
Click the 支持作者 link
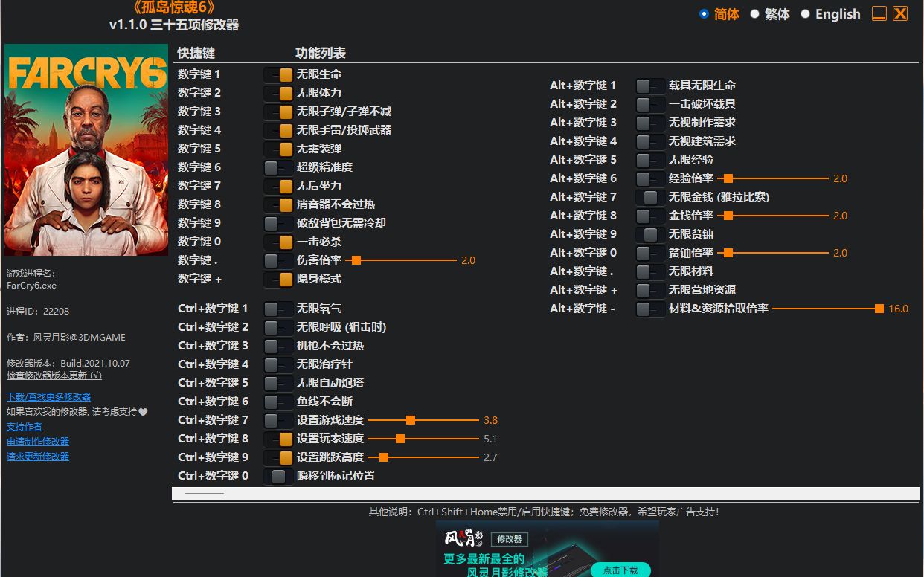[x=25, y=426]
